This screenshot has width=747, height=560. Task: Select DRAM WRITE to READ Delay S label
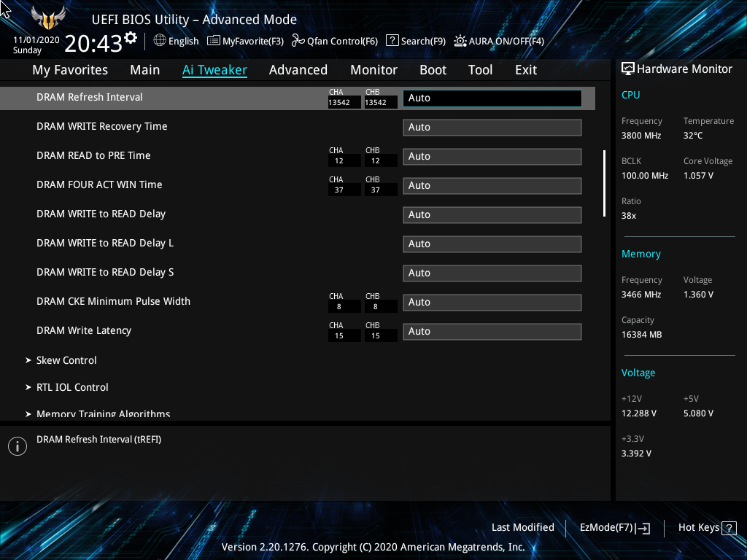pos(105,272)
